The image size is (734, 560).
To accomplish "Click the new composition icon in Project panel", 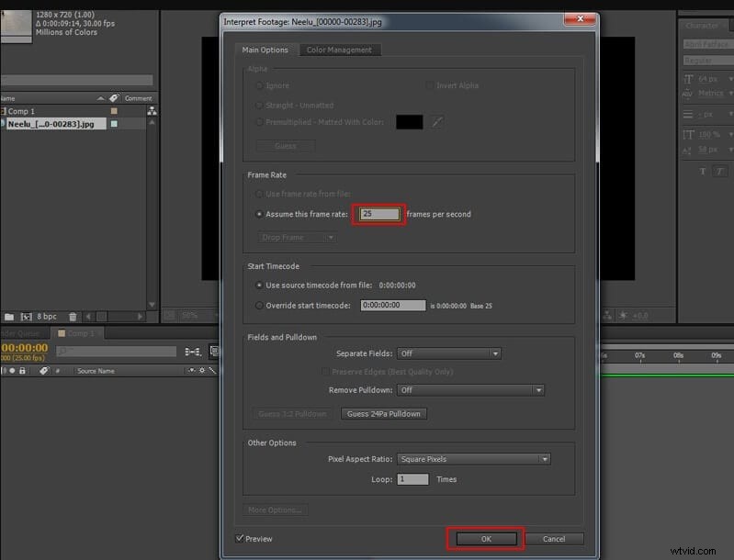I will click(27, 317).
